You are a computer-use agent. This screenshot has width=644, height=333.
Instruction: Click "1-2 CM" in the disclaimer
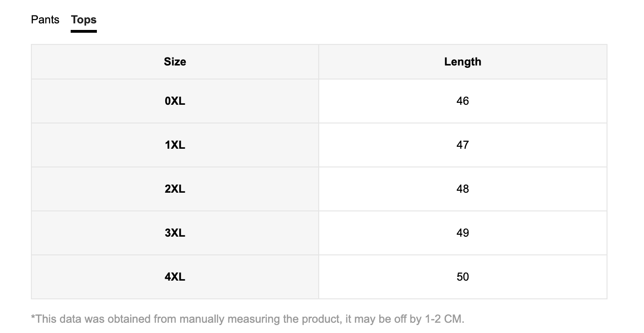coord(444,319)
